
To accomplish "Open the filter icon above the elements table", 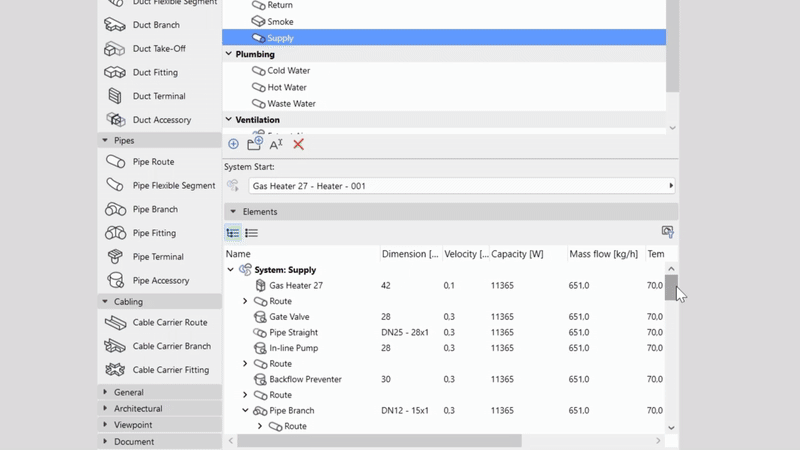I will point(667,232).
